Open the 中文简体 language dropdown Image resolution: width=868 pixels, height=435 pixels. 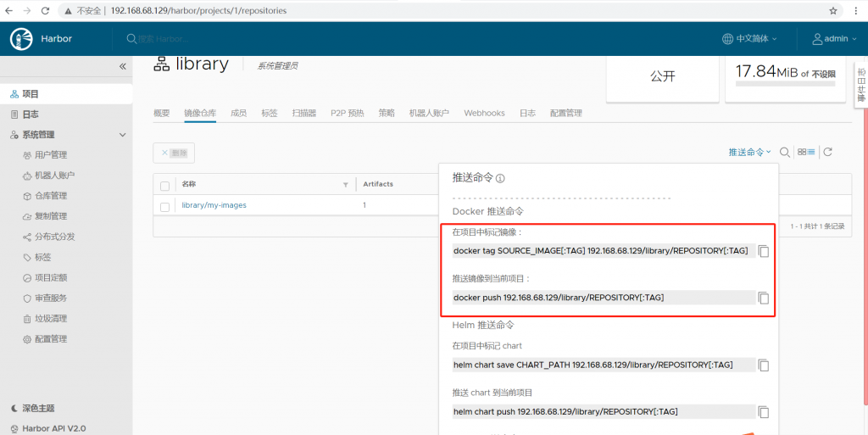tap(748, 39)
